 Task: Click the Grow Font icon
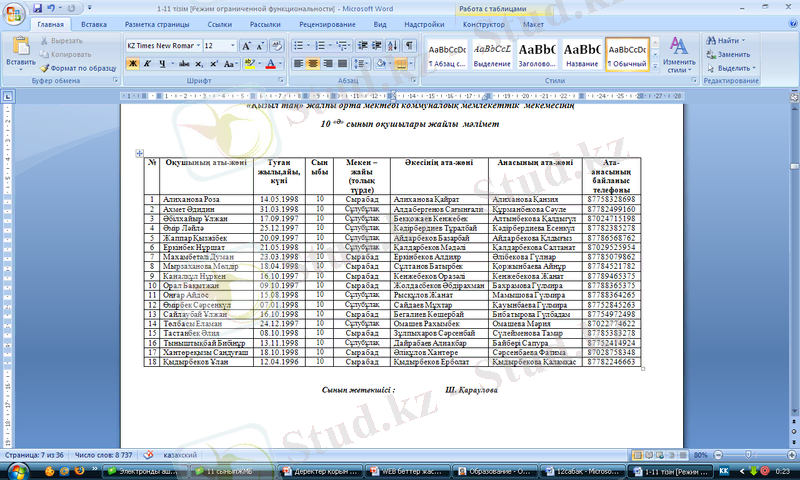(x=245, y=46)
